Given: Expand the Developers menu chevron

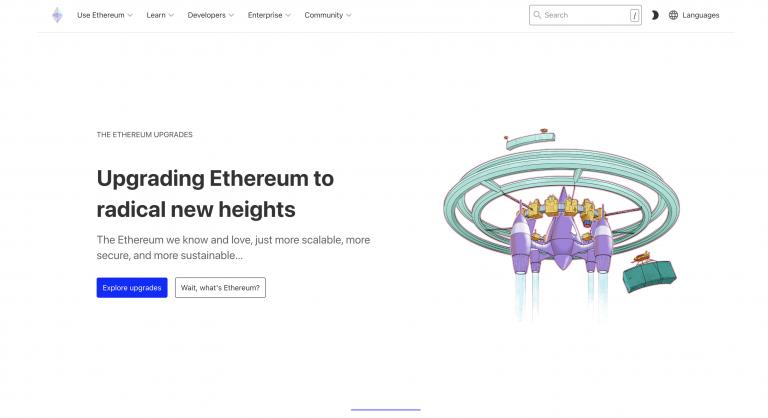Looking at the screenshot, I should 231,15.
